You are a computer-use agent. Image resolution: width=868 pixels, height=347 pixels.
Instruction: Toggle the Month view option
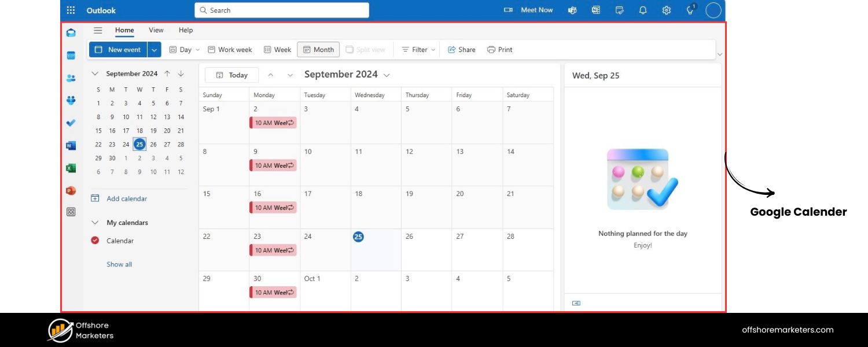tap(318, 50)
